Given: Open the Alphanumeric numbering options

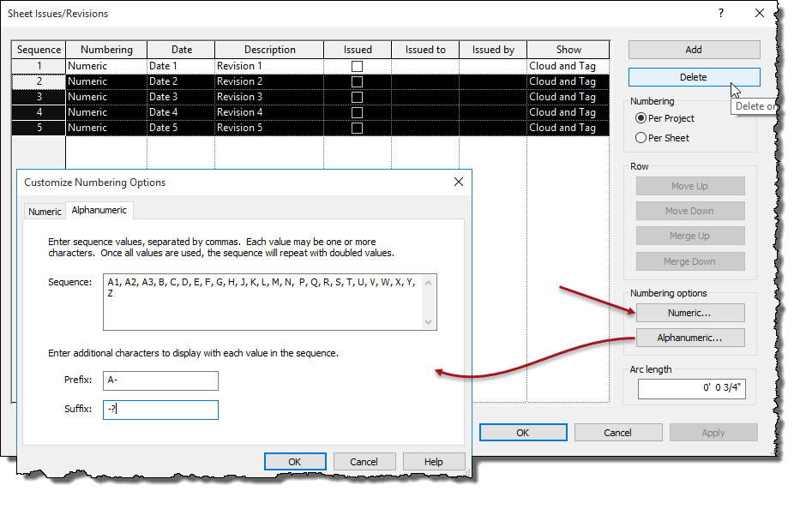Looking at the screenshot, I should (x=689, y=338).
